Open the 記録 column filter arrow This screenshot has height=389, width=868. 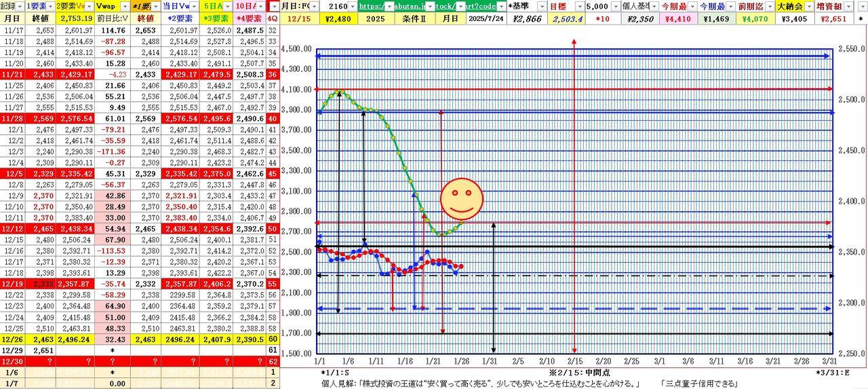tap(20, 6)
